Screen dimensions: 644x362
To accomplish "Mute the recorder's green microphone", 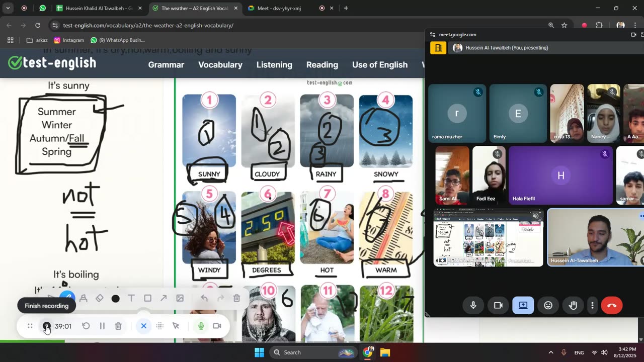I will pyautogui.click(x=201, y=326).
